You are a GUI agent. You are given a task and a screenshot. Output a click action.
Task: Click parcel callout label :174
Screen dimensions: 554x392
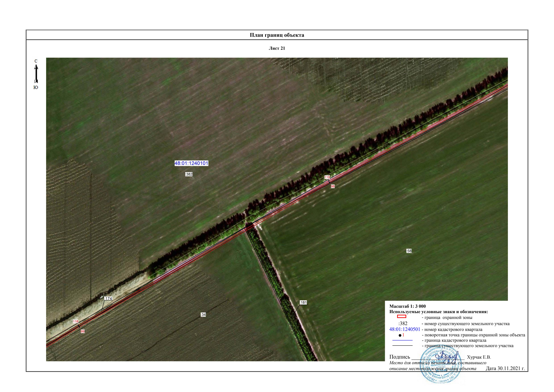click(108, 299)
